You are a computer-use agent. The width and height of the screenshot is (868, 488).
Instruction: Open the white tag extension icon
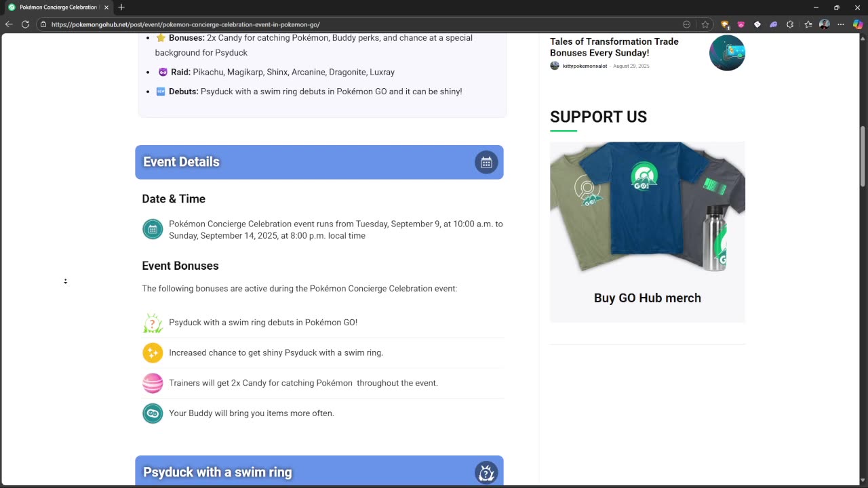click(757, 24)
